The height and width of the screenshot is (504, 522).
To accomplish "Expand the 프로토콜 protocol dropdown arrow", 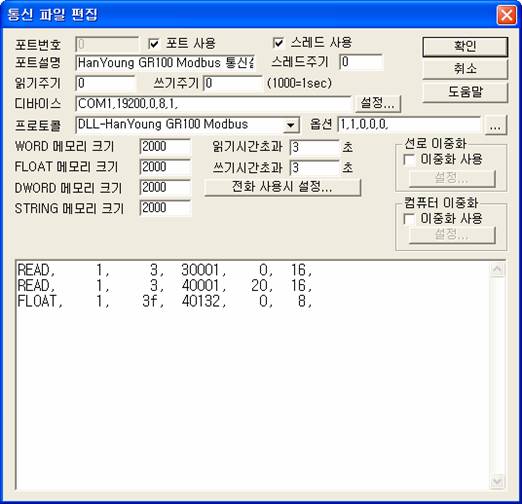I will point(291,125).
